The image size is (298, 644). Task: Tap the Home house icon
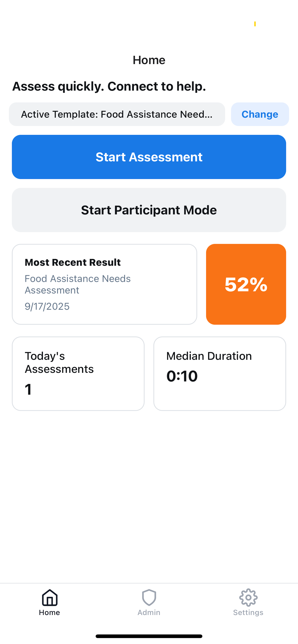click(x=50, y=598)
